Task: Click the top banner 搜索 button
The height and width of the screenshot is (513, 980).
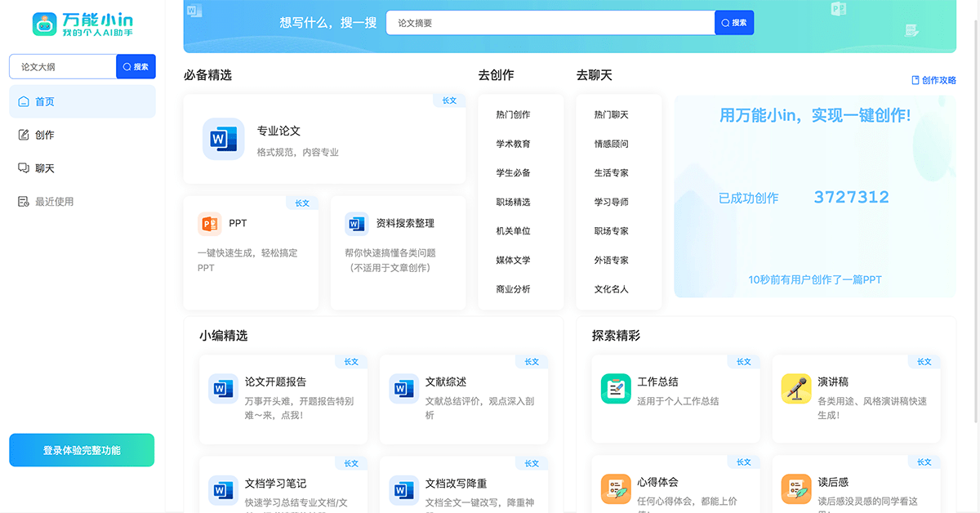Action: [x=734, y=23]
